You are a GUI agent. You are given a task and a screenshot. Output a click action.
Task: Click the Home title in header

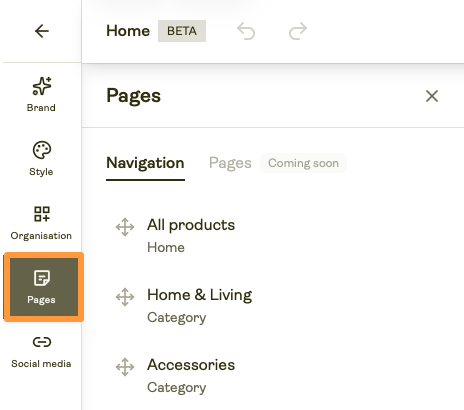tap(128, 31)
